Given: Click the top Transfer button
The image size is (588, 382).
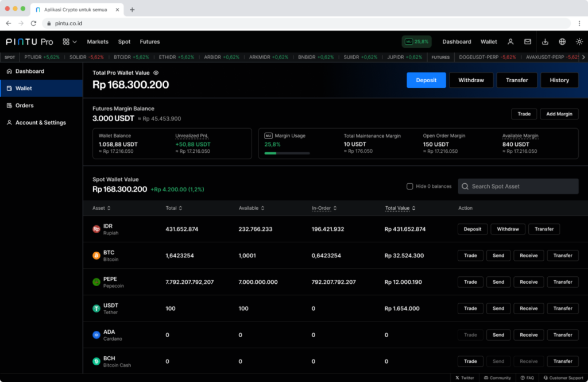Looking at the screenshot, I should pos(517,80).
